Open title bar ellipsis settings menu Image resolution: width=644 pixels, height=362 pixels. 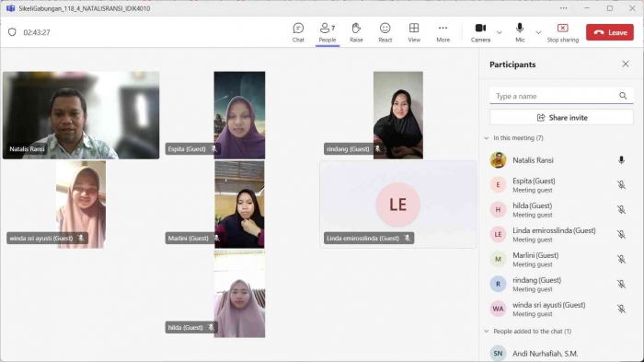point(563,8)
